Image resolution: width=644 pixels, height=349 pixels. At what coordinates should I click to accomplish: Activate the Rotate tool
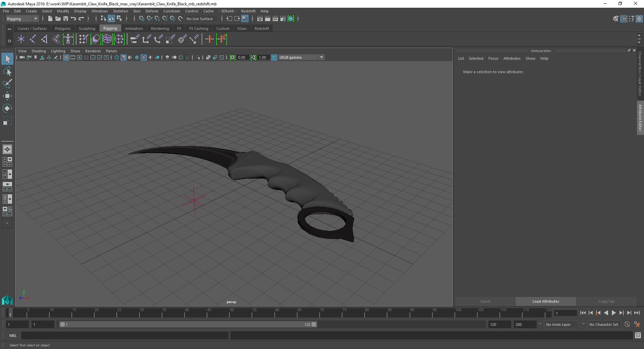click(x=7, y=108)
